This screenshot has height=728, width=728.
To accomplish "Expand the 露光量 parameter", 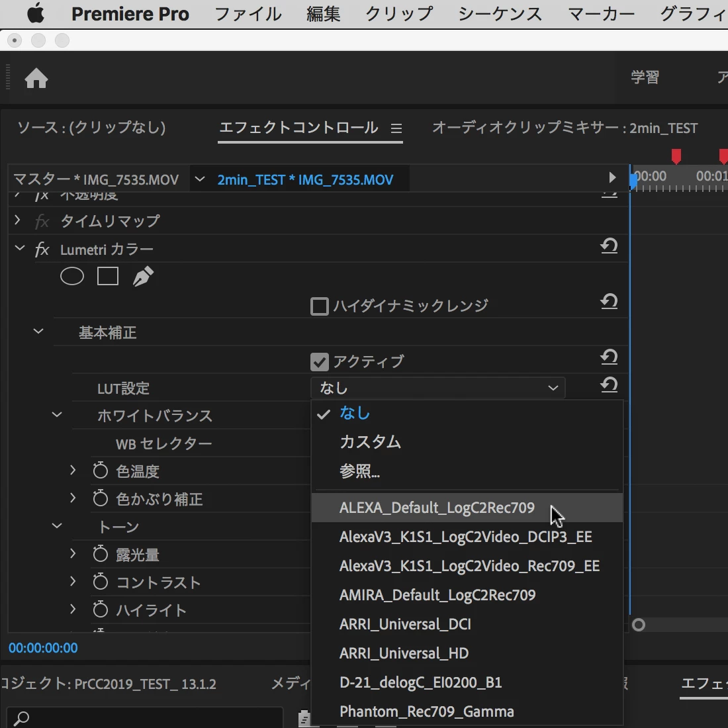I will [73, 553].
